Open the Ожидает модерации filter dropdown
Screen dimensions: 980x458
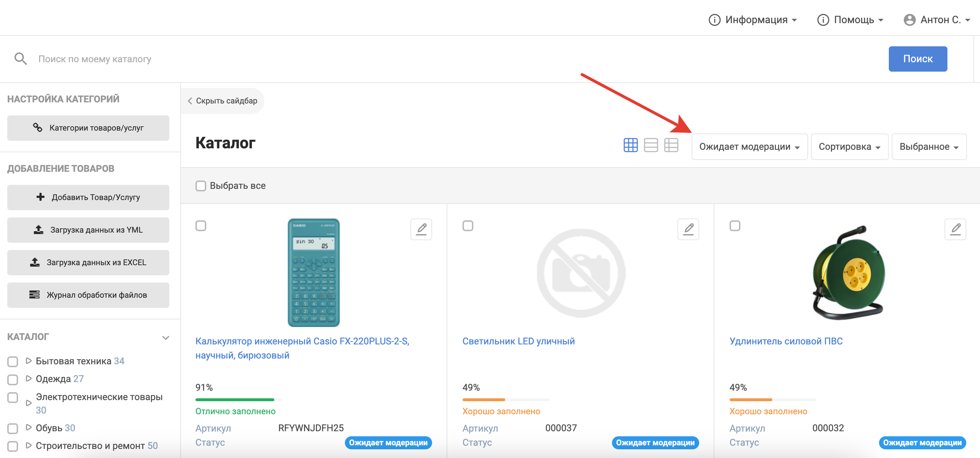(x=749, y=147)
